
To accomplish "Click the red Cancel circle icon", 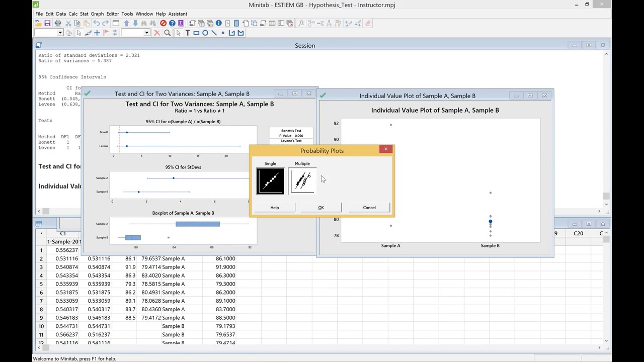I will [163, 23].
